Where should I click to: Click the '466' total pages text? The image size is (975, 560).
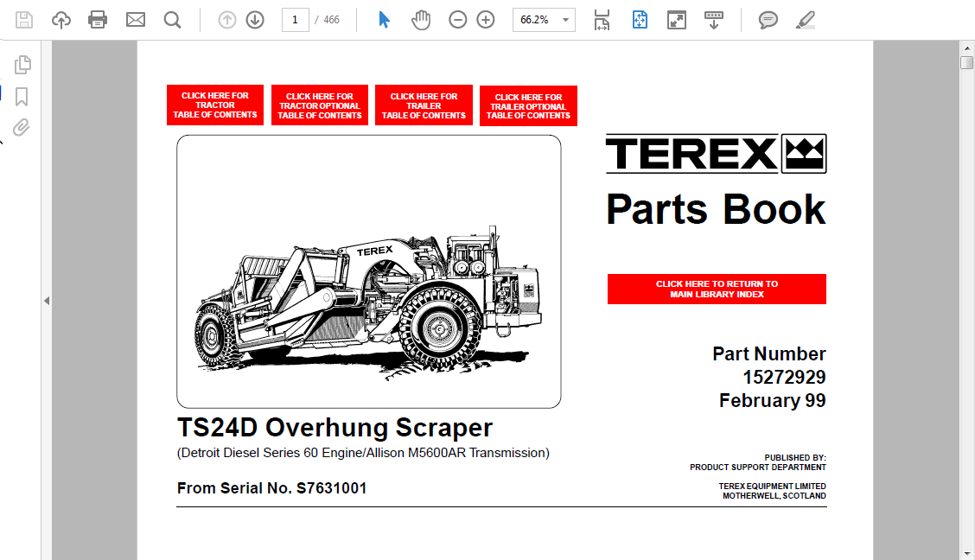[331, 20]
